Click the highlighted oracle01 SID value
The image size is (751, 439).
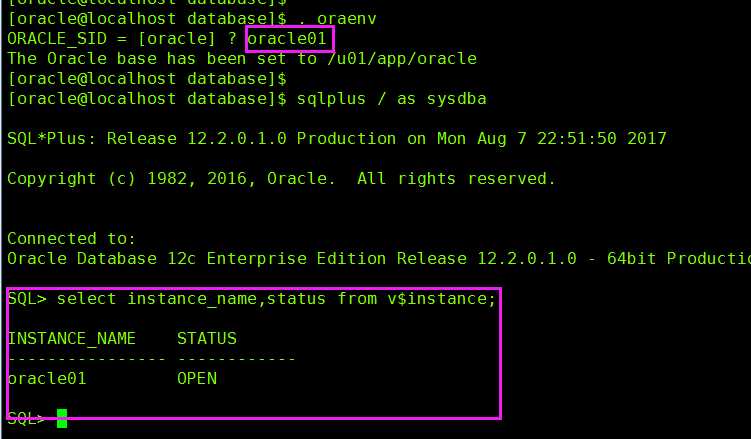point(287,39)
